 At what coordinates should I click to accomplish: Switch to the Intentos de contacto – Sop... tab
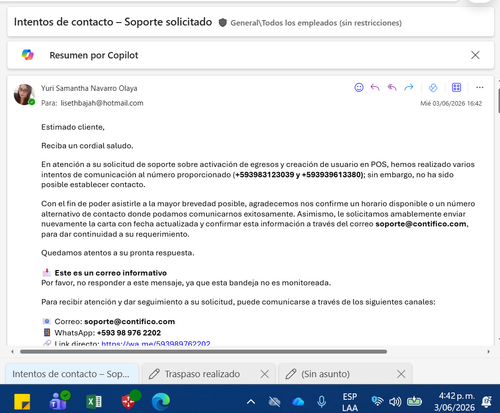[72, 374]
